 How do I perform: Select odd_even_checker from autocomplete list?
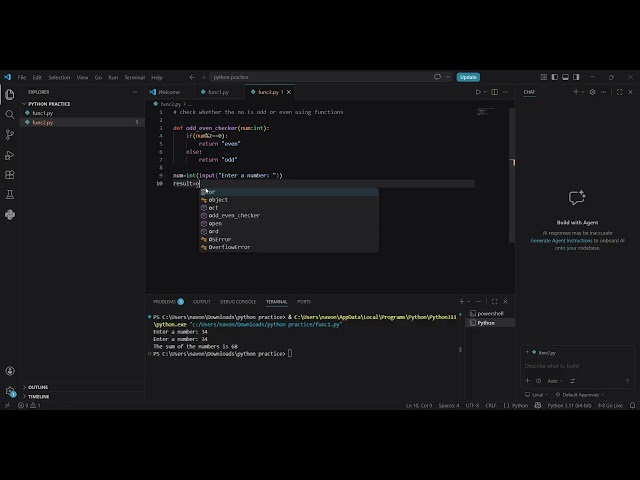point(289,216)
